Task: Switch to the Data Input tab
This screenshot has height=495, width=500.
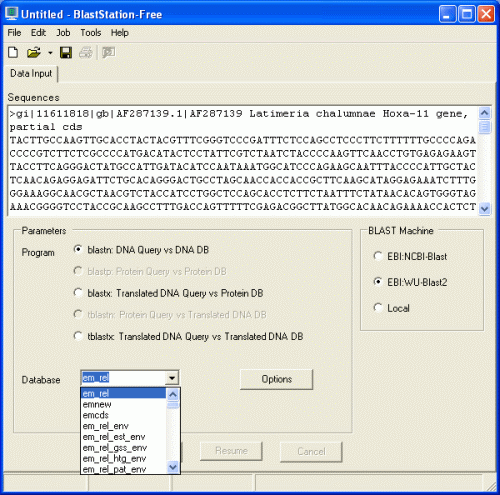Action: tap(31, 73)
